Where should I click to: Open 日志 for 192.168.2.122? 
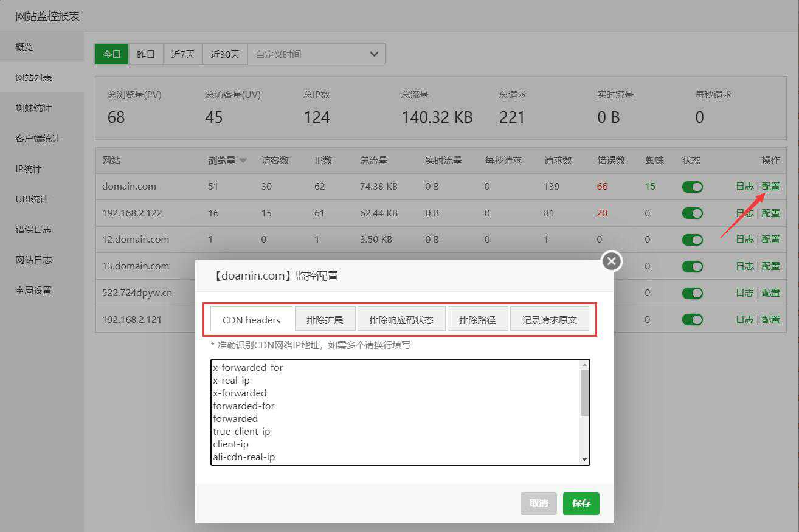(x=744, y=213)
